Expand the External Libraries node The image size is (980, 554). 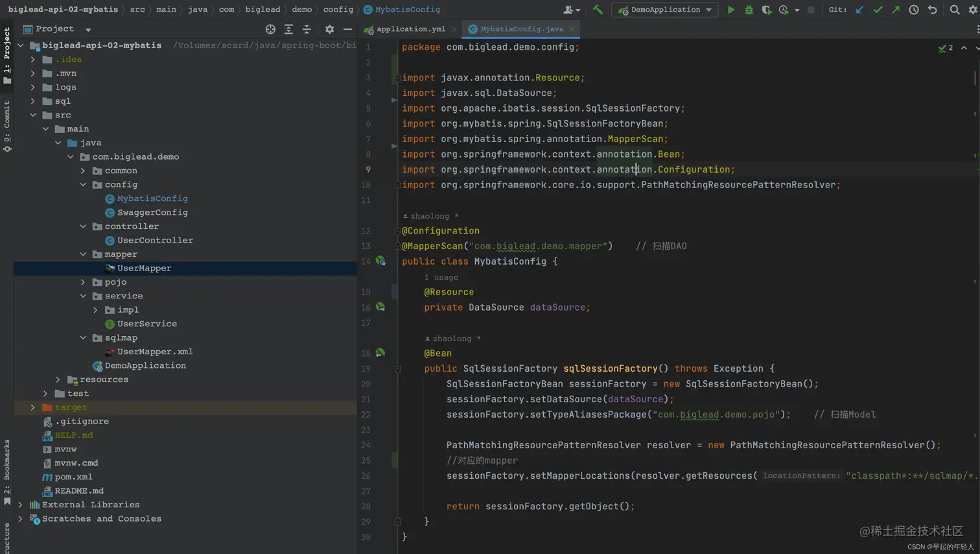point(21,505)
